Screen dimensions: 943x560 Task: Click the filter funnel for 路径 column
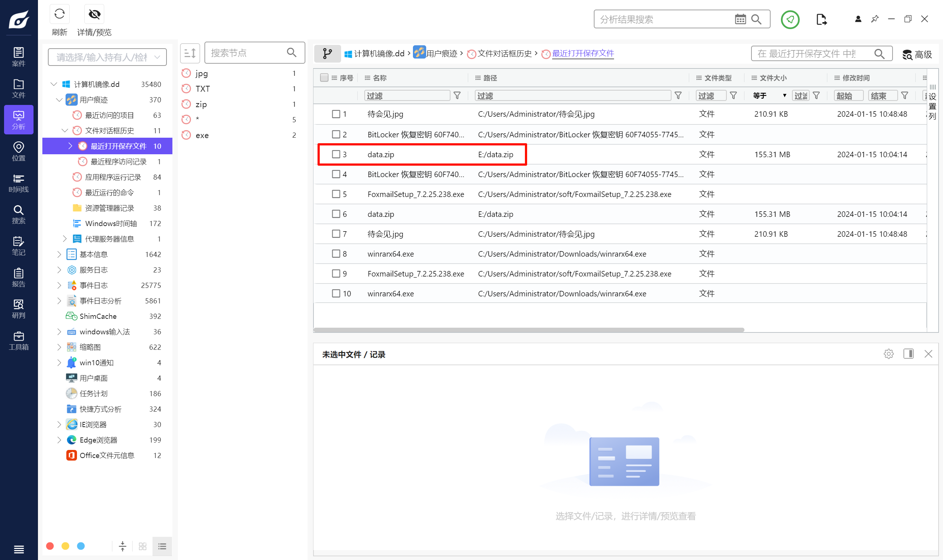tap(678, 96)
